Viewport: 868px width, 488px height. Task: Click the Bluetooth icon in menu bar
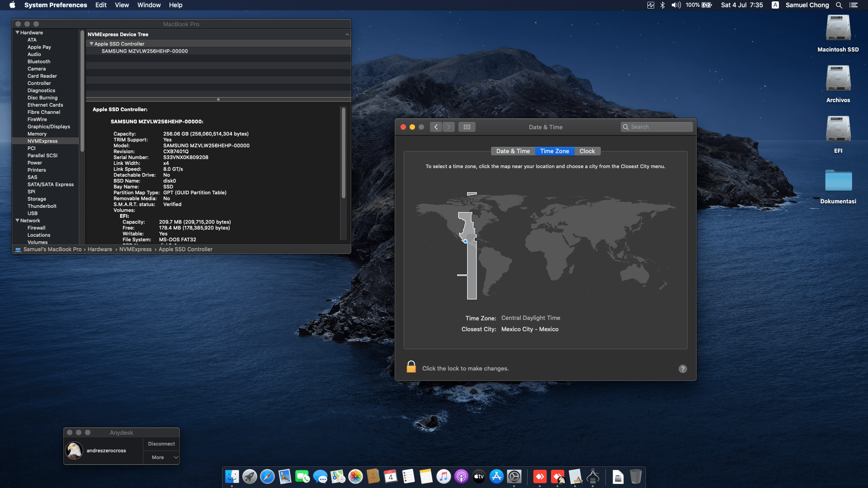click(662, 5)
